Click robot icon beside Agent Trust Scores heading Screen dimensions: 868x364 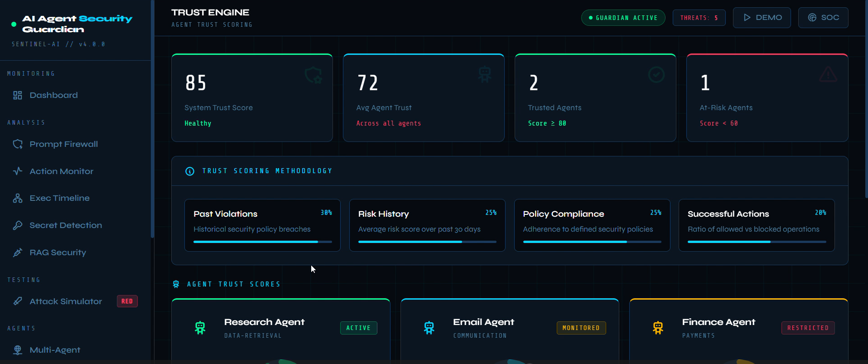pos(176,284)
